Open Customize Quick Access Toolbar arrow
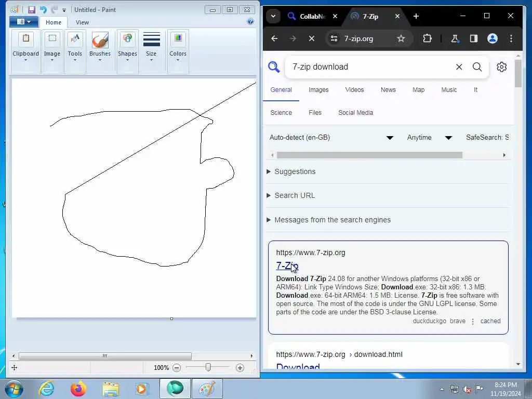The image size is (532, 399). point(64,10)
